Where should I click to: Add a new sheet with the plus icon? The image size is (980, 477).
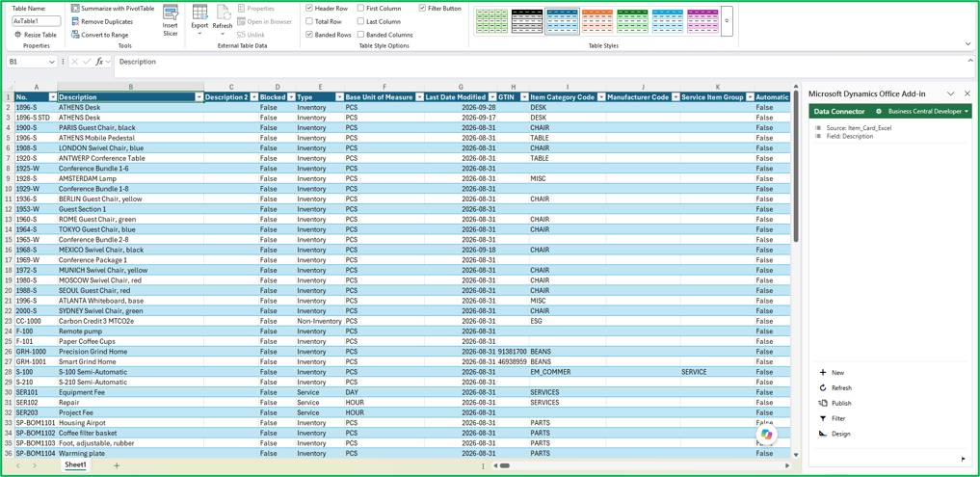(117, 465)
